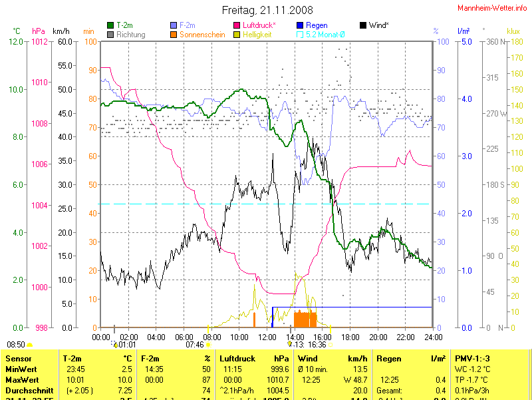Click the gray Richtung legend swatch
This screenshot has width=532, height=400.
(110, 35)
